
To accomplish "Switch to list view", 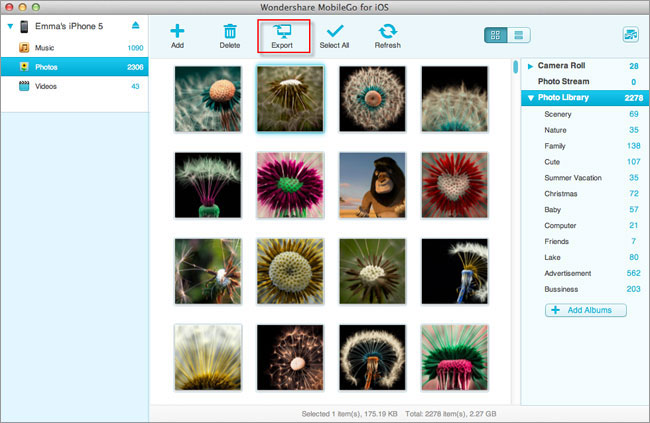I will pos(519,35).
